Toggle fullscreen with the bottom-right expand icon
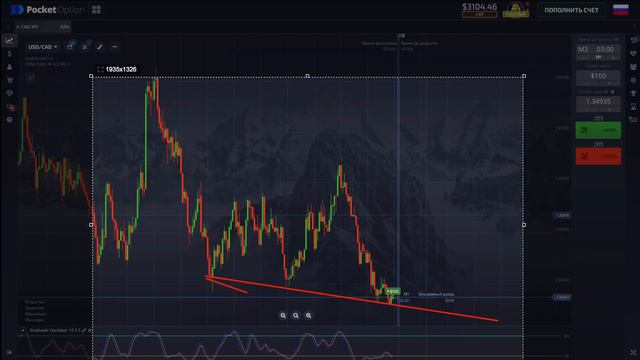This screenshot has width=640, height=360. [633, 352]
